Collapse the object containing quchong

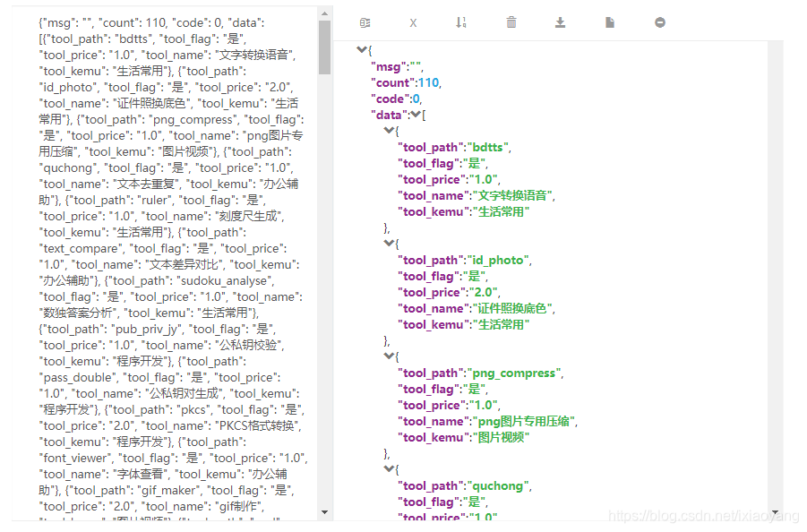pyautogui.click(x=389, y=469)
